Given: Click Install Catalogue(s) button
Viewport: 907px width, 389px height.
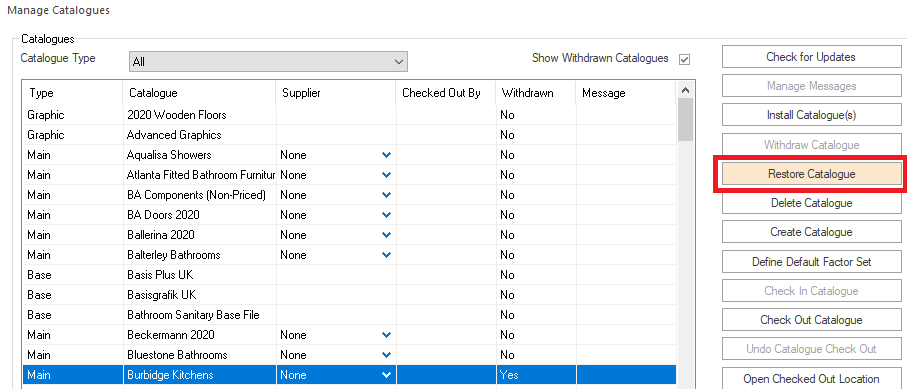Looking at the screenshot, I should [811, 115].
